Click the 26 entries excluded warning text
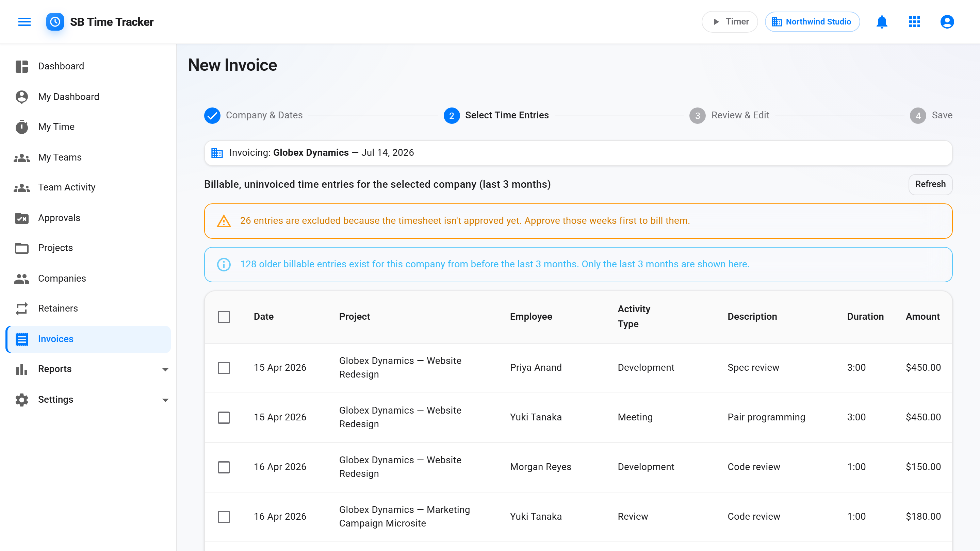Viewport: 980px width, 551px height. pyautogui.click(x=465, y=221)
